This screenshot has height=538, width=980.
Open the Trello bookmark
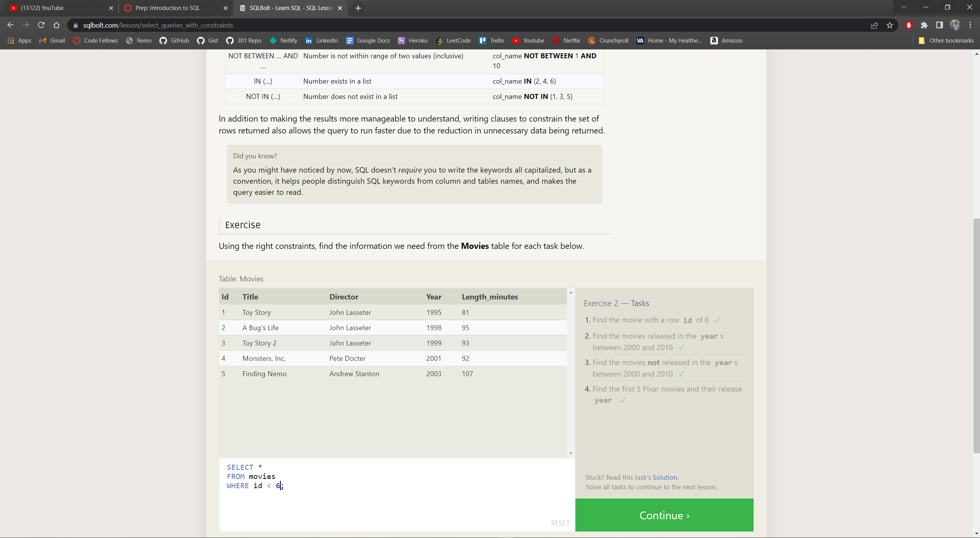click(x=492, y=41)
